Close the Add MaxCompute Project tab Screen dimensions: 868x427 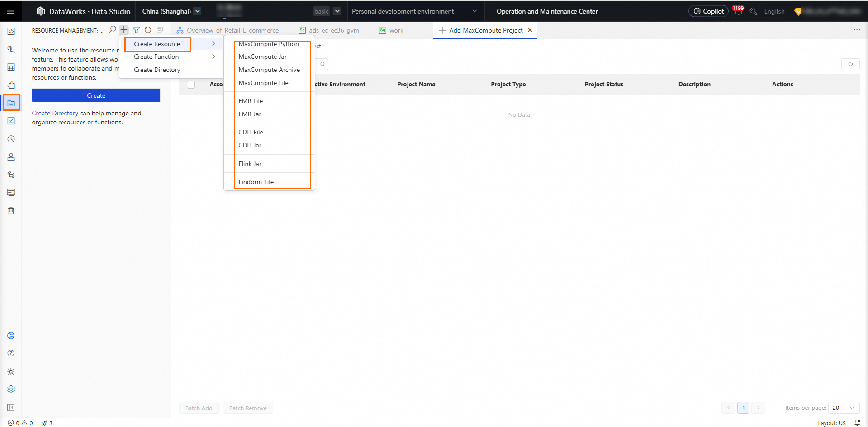[530, 30]
